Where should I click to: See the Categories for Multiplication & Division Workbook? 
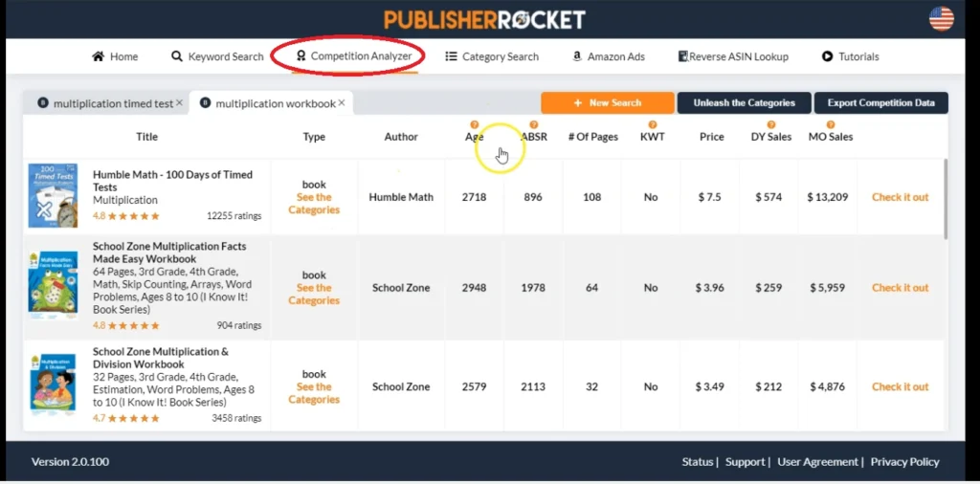314,393
